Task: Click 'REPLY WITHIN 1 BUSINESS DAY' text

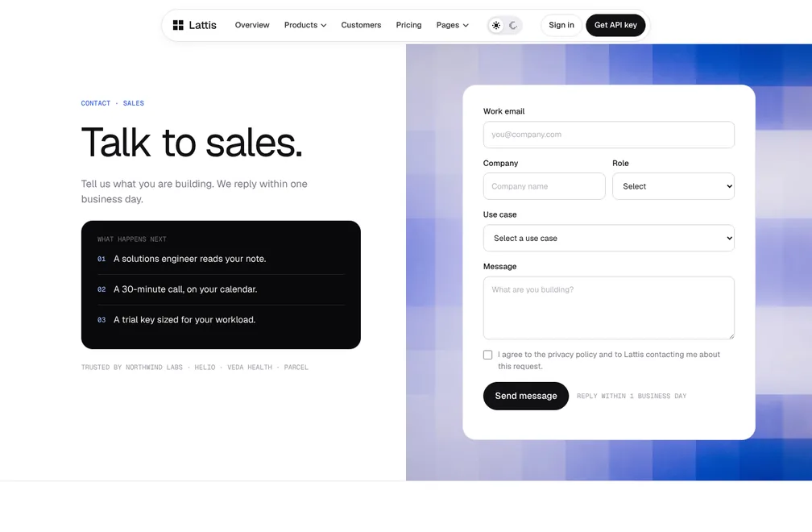Action: tap(632, 397)
